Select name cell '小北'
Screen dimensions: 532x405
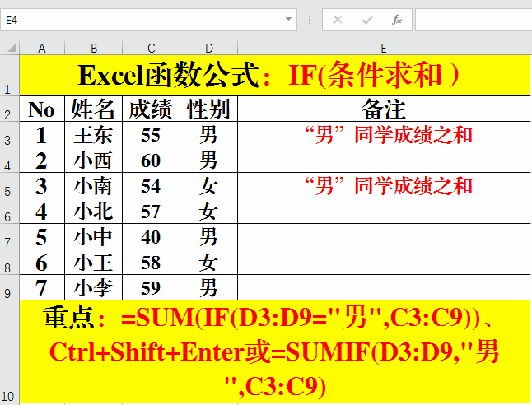[94, 211]
